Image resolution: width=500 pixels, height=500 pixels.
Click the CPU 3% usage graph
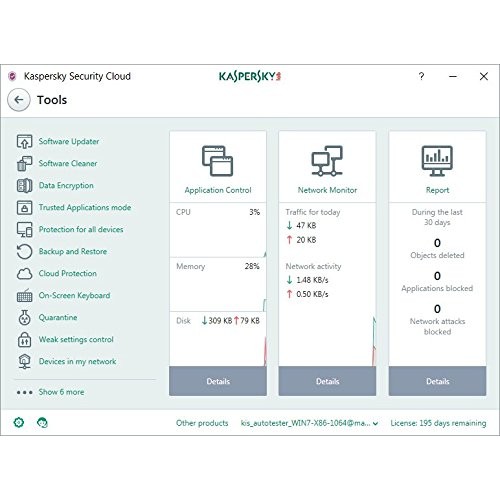tap(218, 230)
